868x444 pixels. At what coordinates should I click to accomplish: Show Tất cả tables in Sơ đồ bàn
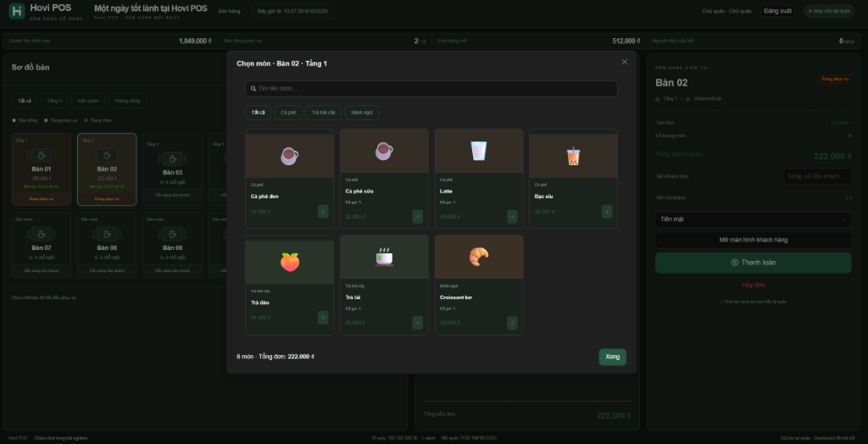(x=25, y=101)
